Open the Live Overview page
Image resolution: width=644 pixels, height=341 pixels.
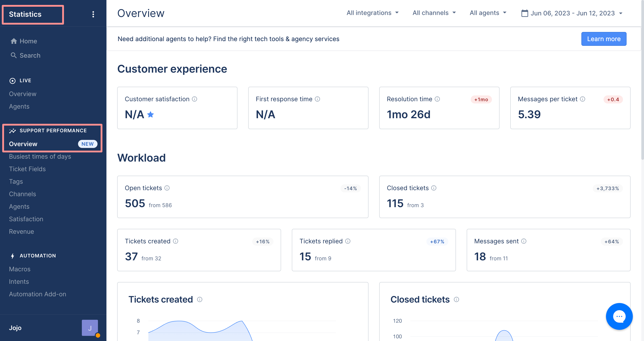(23, 94)
